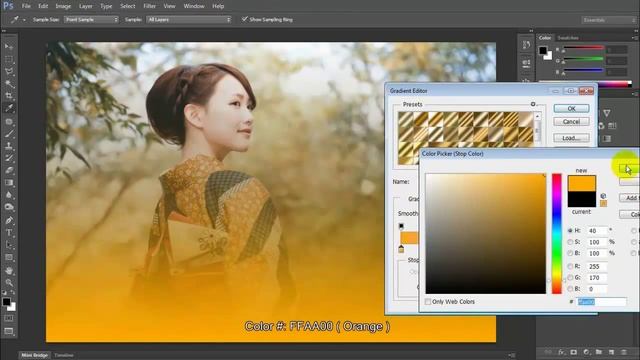
Task: Click OK in Gradient Editor
Action: point(571,109)
